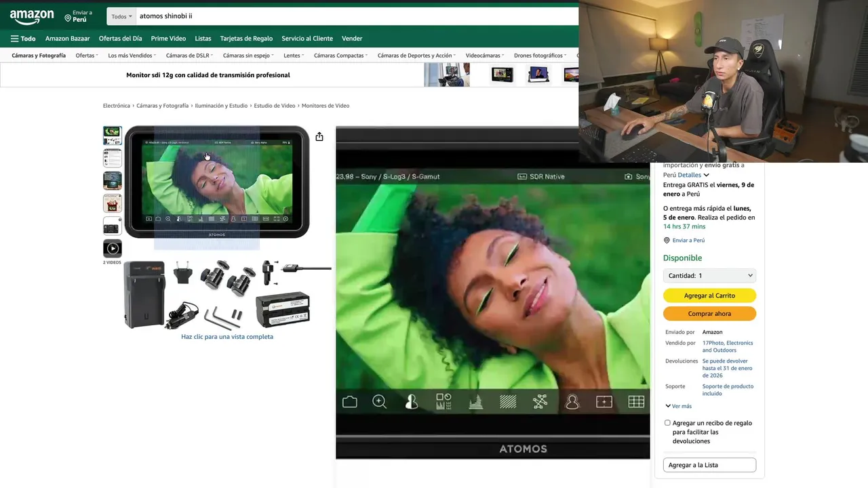Expand the Ofertas subnav dropdown
The image size is (868, 488).
[x=87, y=56]
